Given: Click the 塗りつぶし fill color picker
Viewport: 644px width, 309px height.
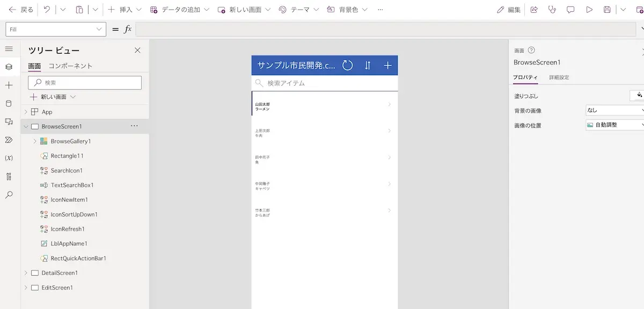Looking at the screenshot, I should (637, 95).
